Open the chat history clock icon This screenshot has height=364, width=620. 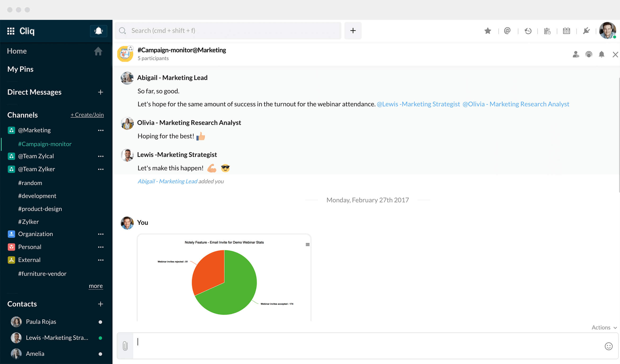coord(528,31)
